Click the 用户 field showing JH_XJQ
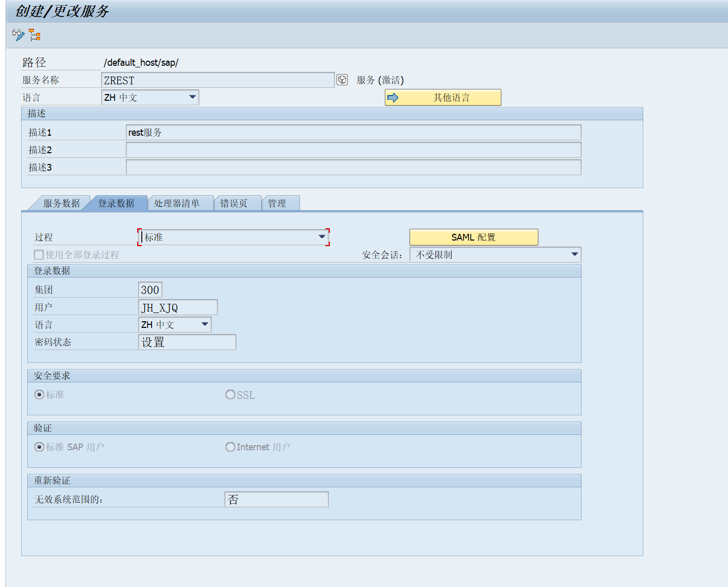728x587 pixels. [x=177, y=307]
